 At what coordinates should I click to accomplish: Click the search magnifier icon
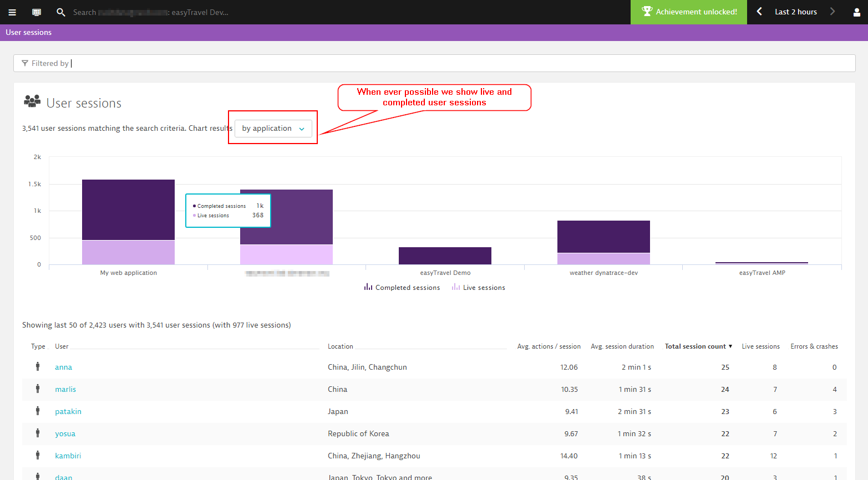click(61, 12)
